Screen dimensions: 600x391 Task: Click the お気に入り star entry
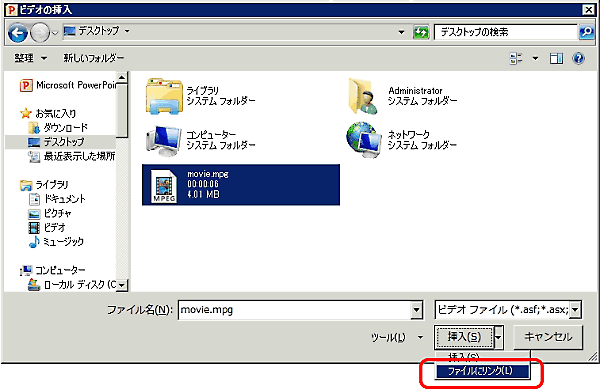pos(48,113)
